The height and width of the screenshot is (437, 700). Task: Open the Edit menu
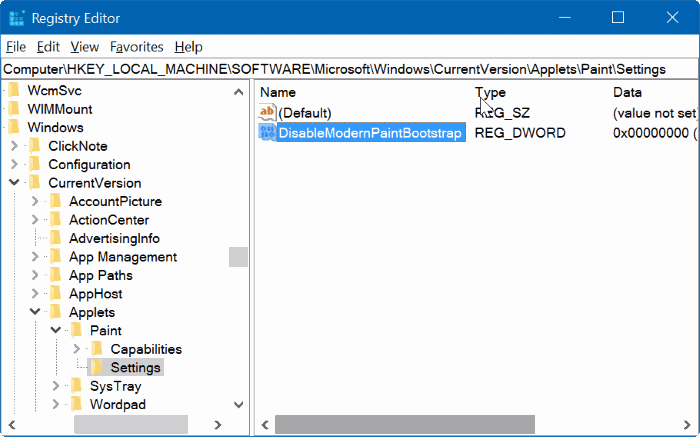48,47
